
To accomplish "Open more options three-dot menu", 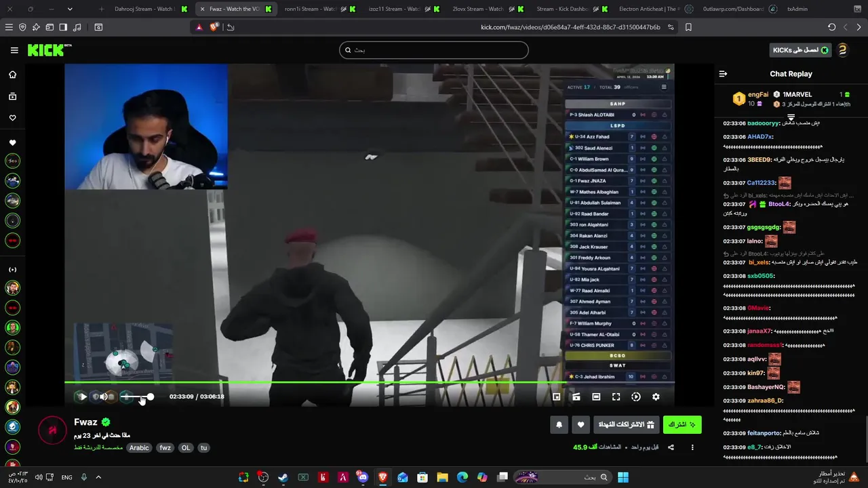I will [x=692, y=447].
